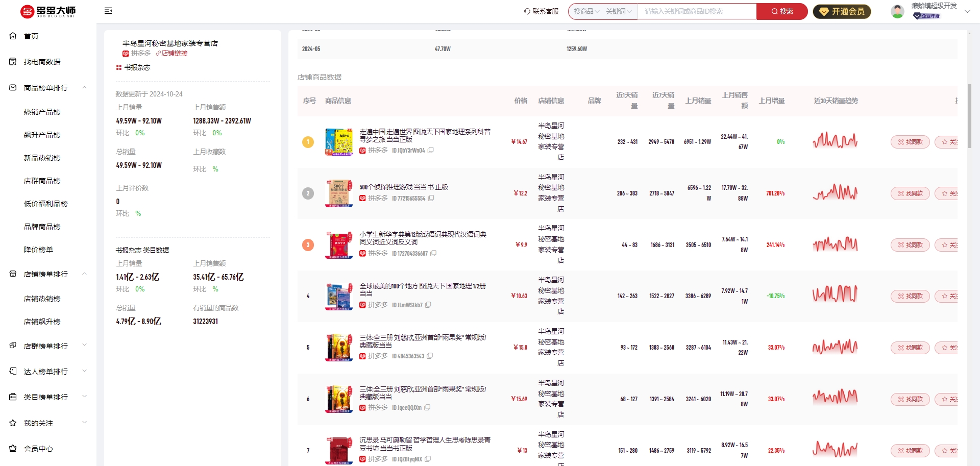Screen dimensions: 980x466
Task: Open product title 500个侦探推理游戏 当当书正版
Action: click(404, 187)
